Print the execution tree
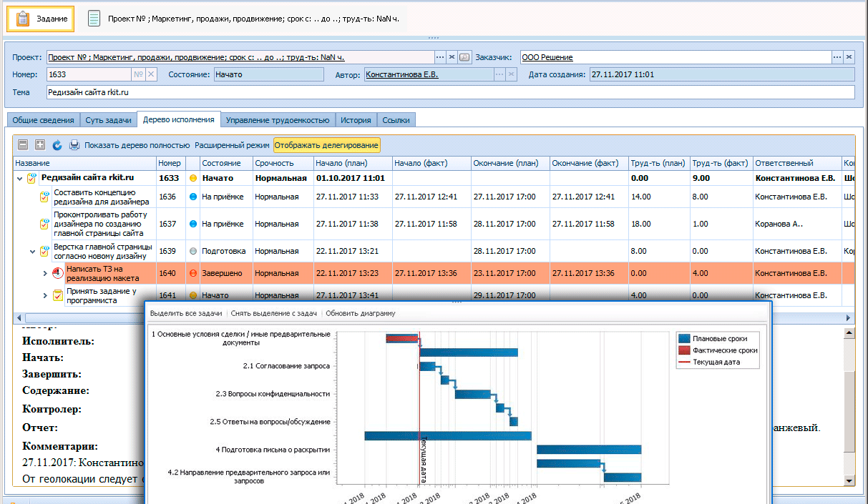 pyautogui.click(x=74, y=145)
